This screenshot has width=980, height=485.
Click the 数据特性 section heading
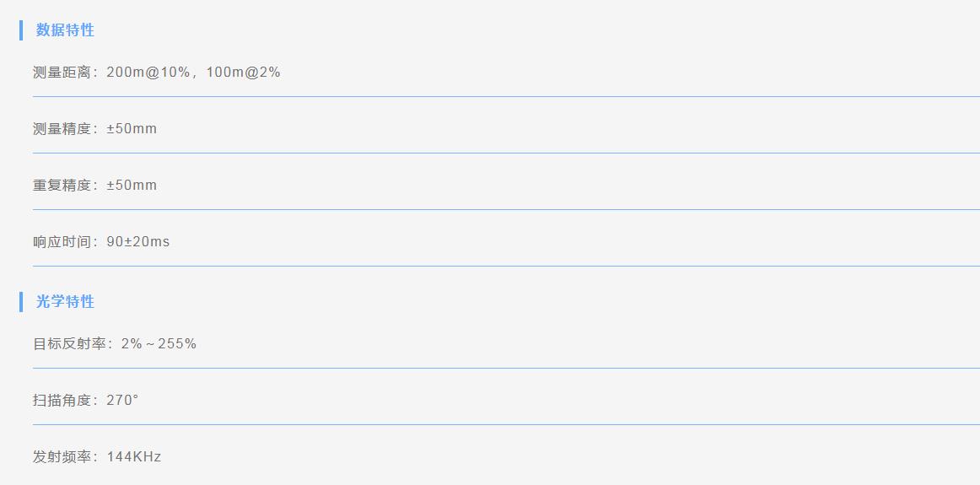click(65, 30)
